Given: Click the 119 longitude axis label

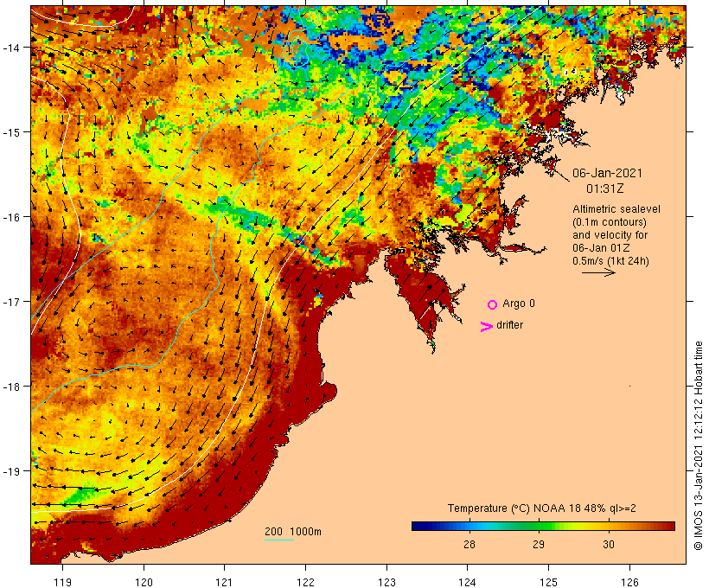Looking at the screenshot, I should click(62, 582).
